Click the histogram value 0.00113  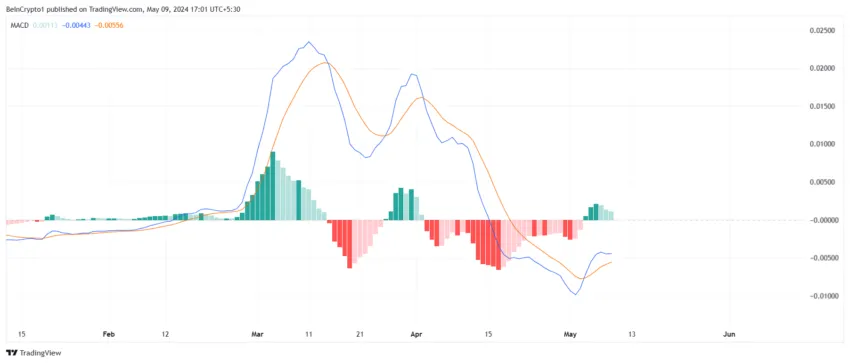click(44, 25)
